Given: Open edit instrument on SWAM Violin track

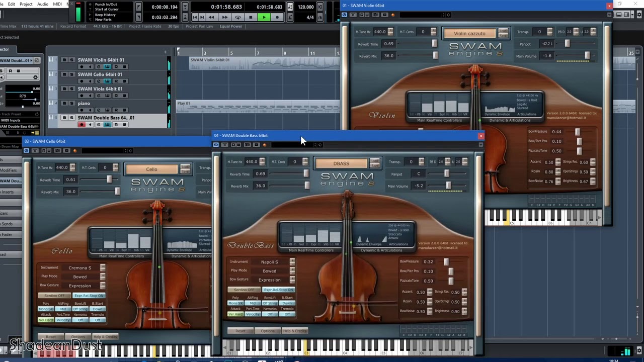Looking at the screenshot, I should [x=99, y=67].
